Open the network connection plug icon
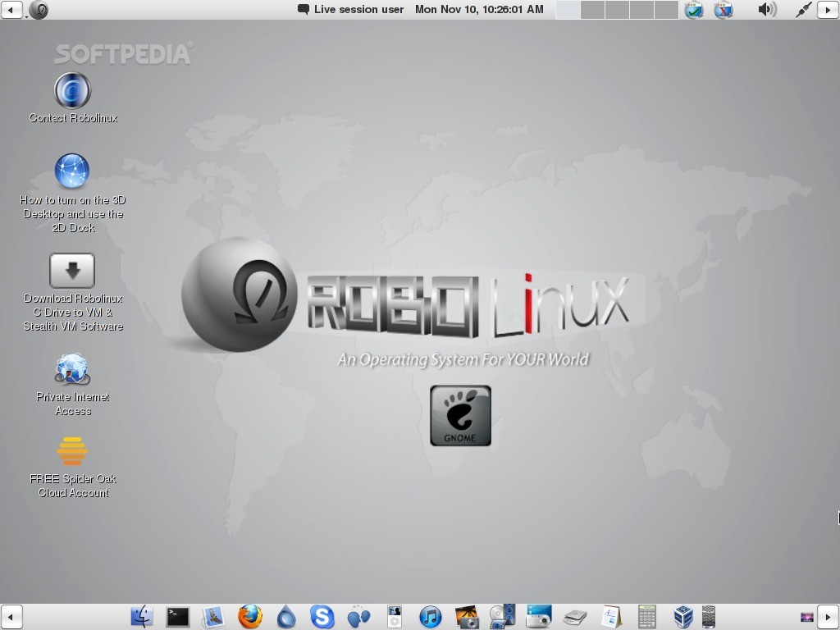 (803, 10)
